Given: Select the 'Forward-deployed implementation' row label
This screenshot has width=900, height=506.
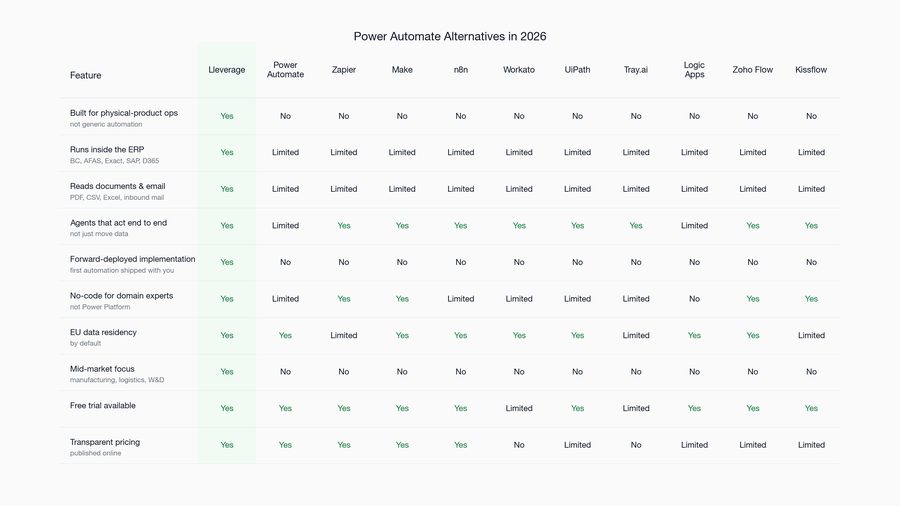Looking at the screenshot, I should (x=133, y=259).
